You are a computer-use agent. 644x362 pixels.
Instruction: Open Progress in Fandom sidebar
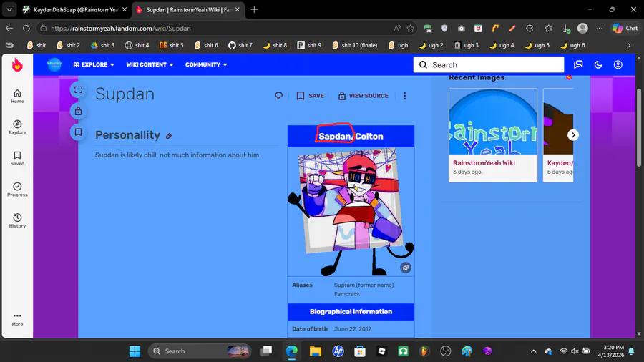click(x=17, y=190)
